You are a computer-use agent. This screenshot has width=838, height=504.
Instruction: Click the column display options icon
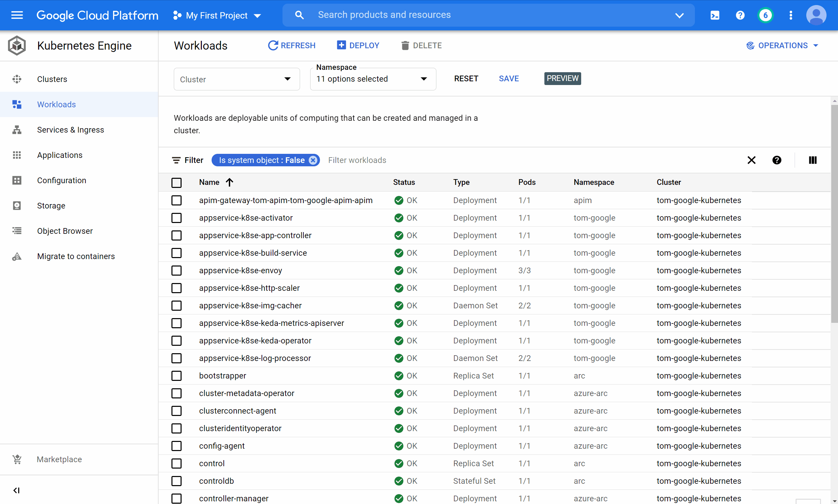click(813, 160)
